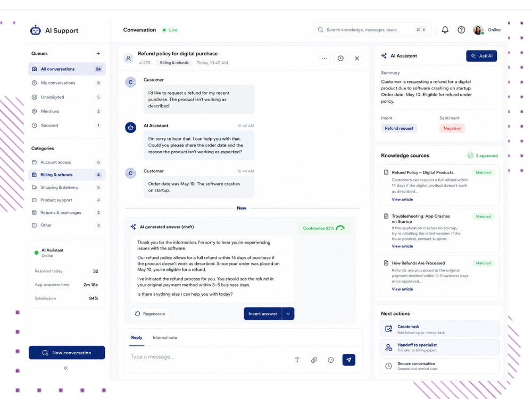View article for Troubleshooting App Crashes

click(x=402, y=246)
